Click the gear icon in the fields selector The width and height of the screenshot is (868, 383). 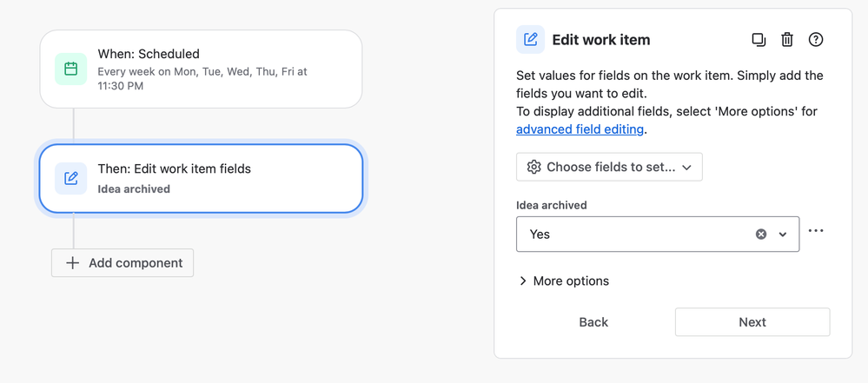click(x=533, y=167)
